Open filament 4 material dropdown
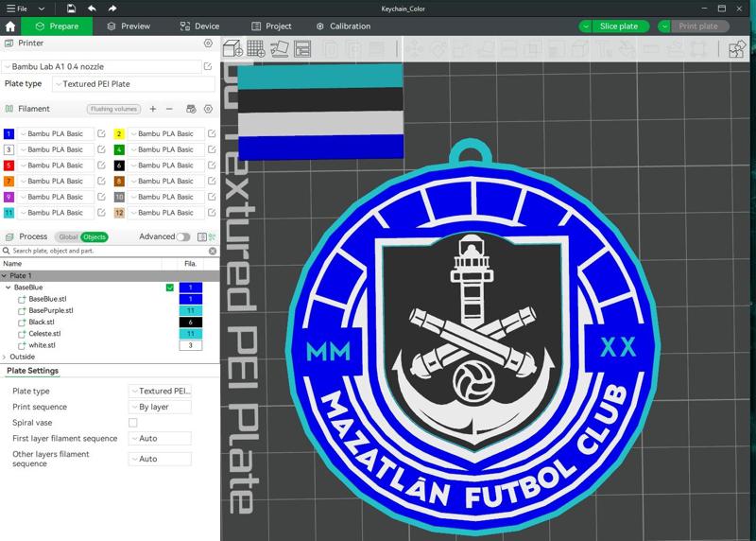Viewport: 756px width, 541px height. point(166,149)
